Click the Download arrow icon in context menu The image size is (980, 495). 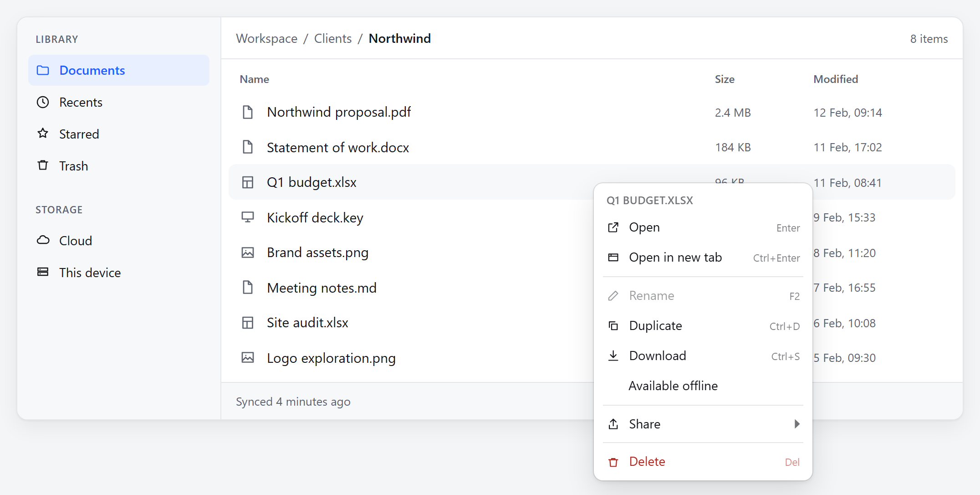coord(613,356)
